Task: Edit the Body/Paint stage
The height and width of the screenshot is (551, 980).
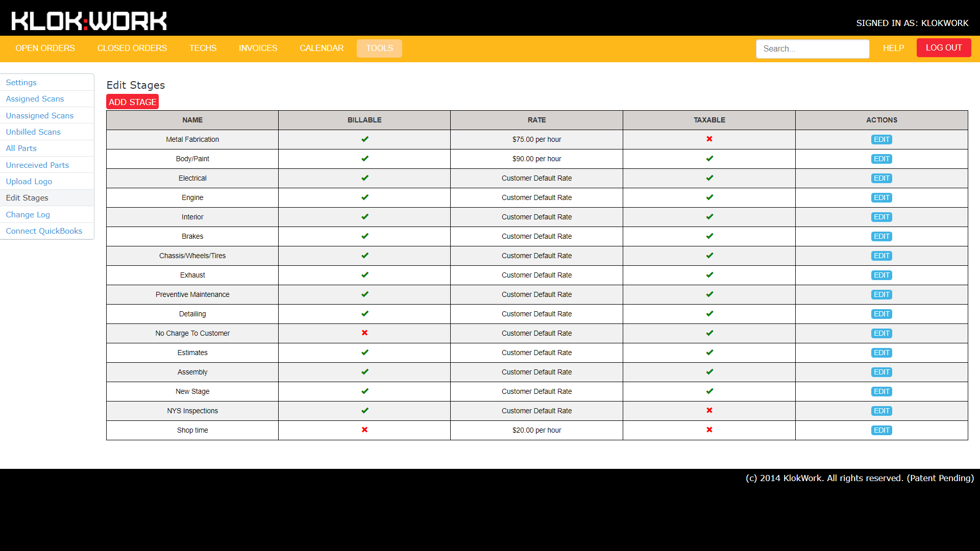Action: coord(881,159)
